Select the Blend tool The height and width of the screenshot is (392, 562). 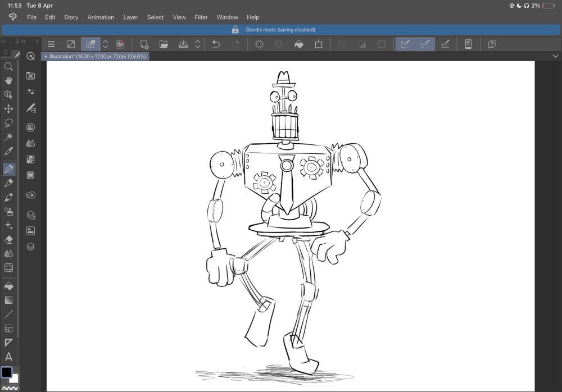8,254
